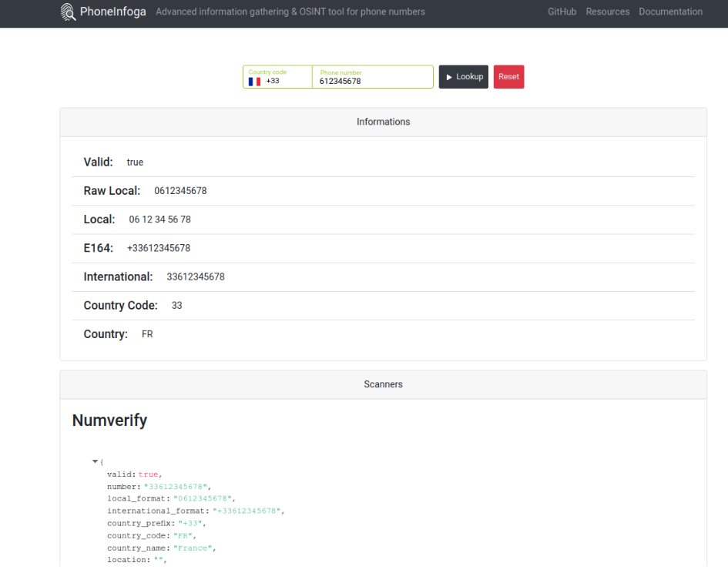Select the Valid value "true"
The width and height of the screenshot is (728, 573).
click(x=135, y=163)
